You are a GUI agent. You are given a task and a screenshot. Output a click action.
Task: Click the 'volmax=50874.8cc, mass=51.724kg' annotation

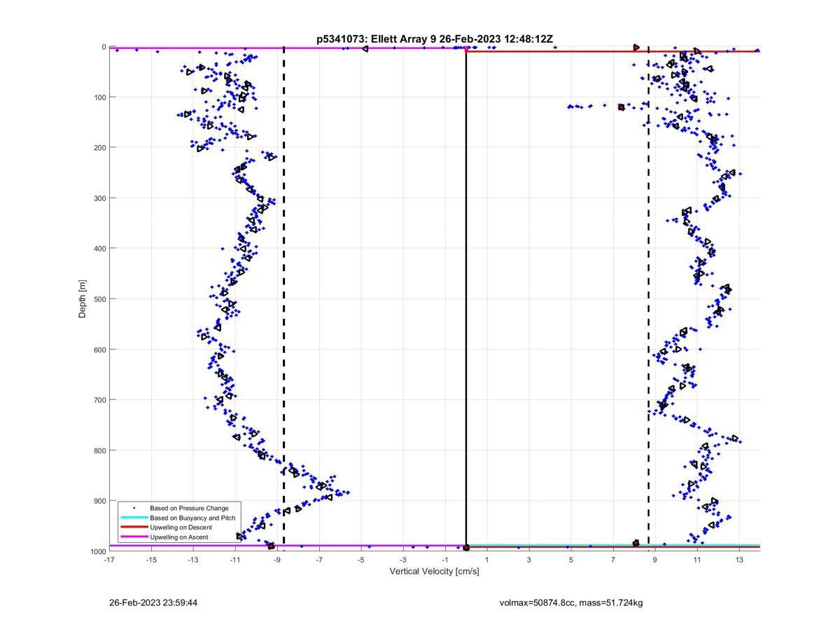(571, 602)
